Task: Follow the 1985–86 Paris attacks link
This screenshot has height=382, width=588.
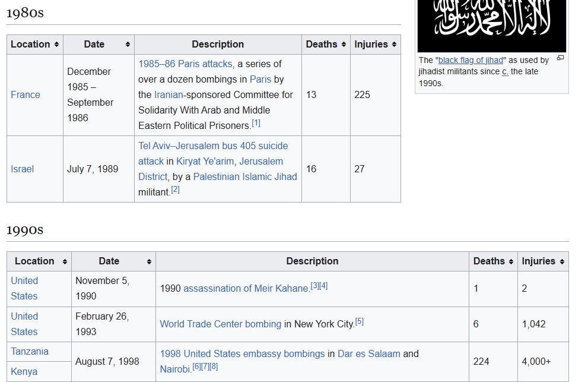Action: (185, 64)
